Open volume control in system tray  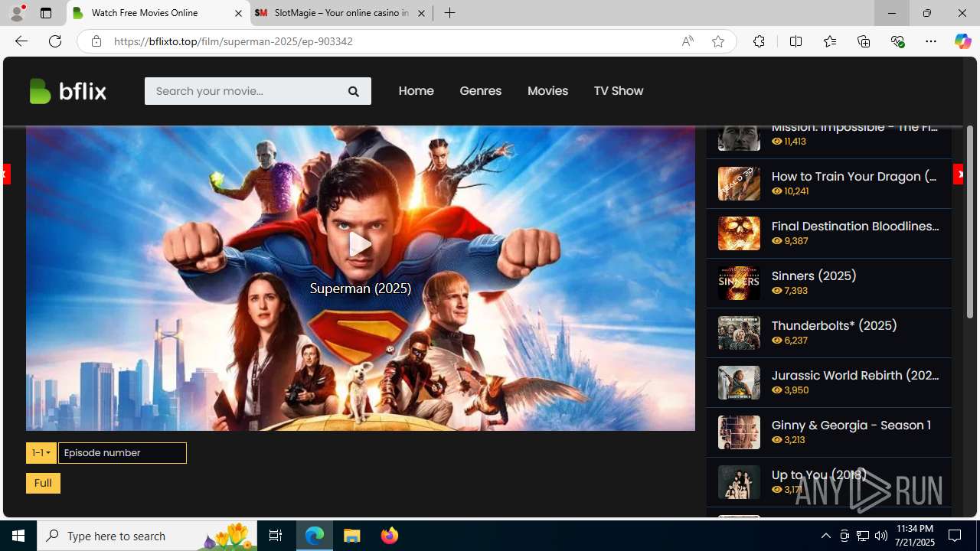pyautogui.click(x=881, y=536)
